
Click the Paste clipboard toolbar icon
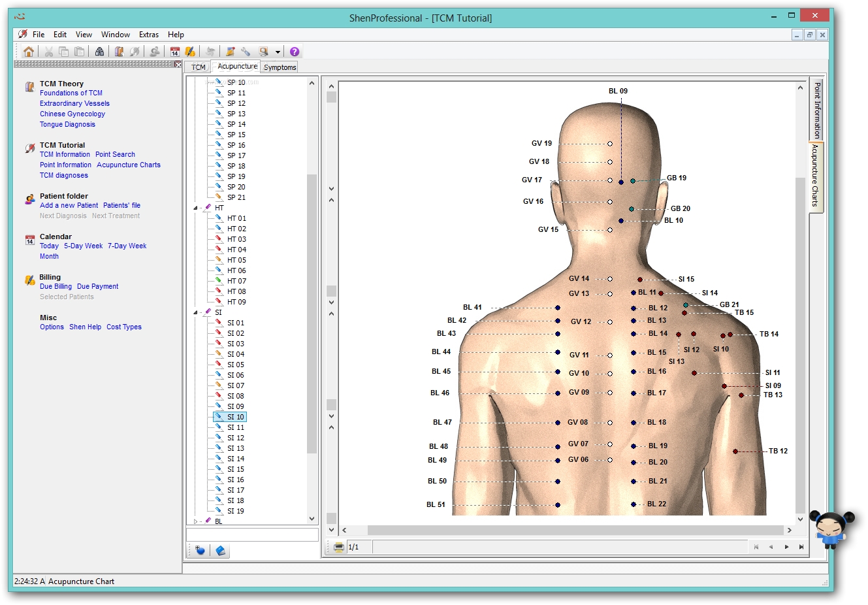(x=79, y=52)
